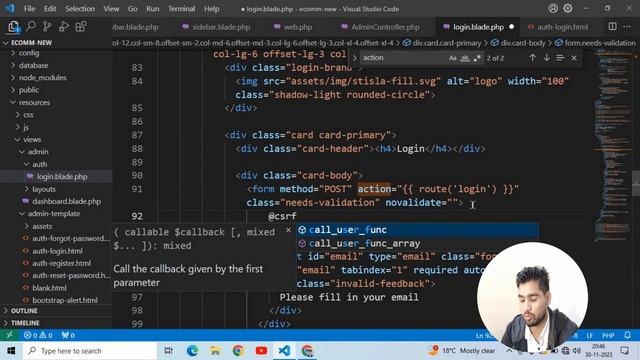Expand the Replace toggle in find widget
Screen dimensions: 640x360
tap(355, 58)
